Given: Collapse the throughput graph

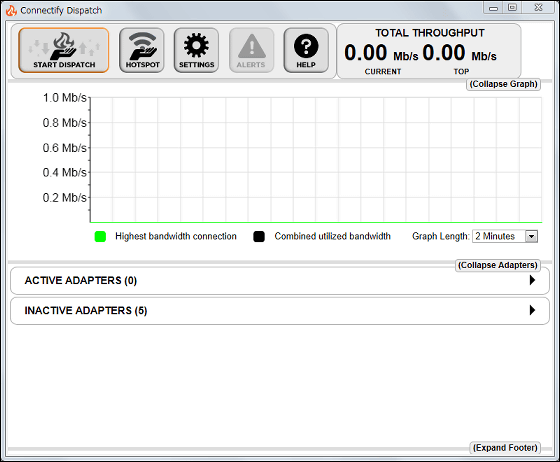Looking at the screenshot, I should 503,84.
